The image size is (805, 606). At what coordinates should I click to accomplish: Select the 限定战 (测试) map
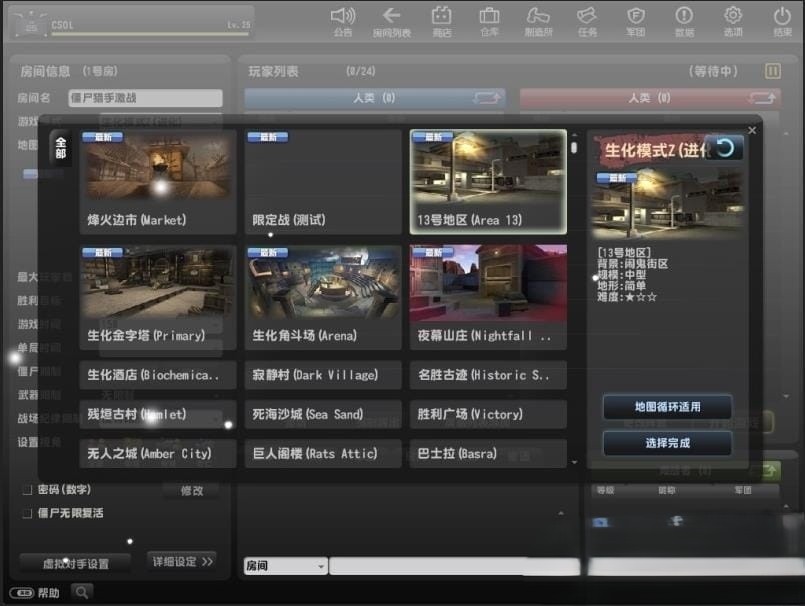[x=323, y=182]
